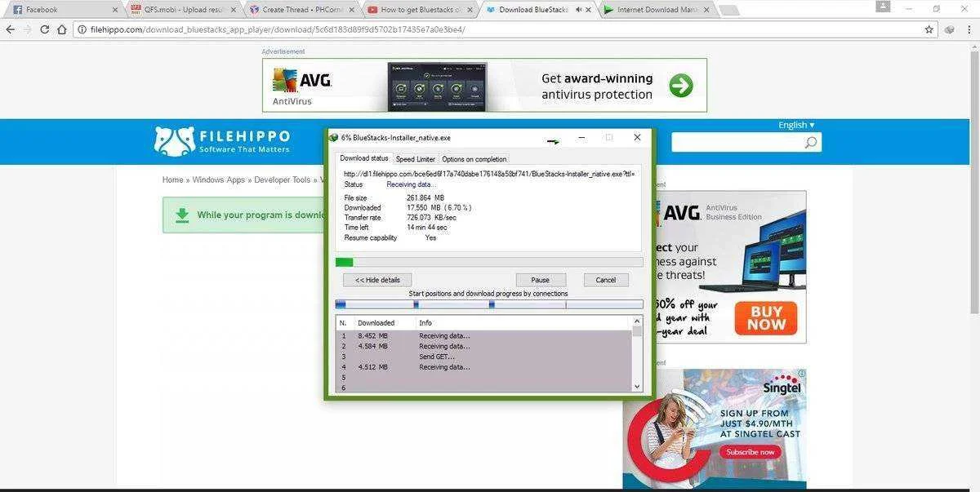Click scroll up arrow in connections list

point(638,322)
